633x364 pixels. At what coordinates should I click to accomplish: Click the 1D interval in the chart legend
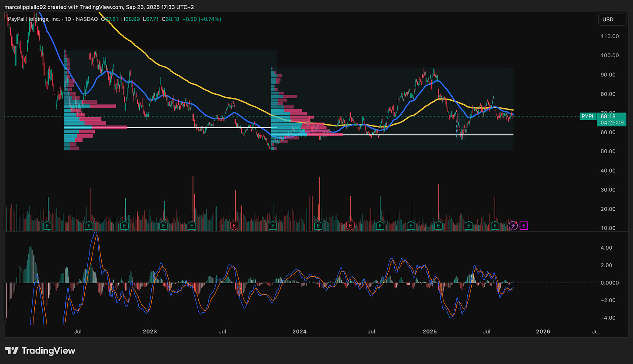pyautogui.click(x=68, y=19)
